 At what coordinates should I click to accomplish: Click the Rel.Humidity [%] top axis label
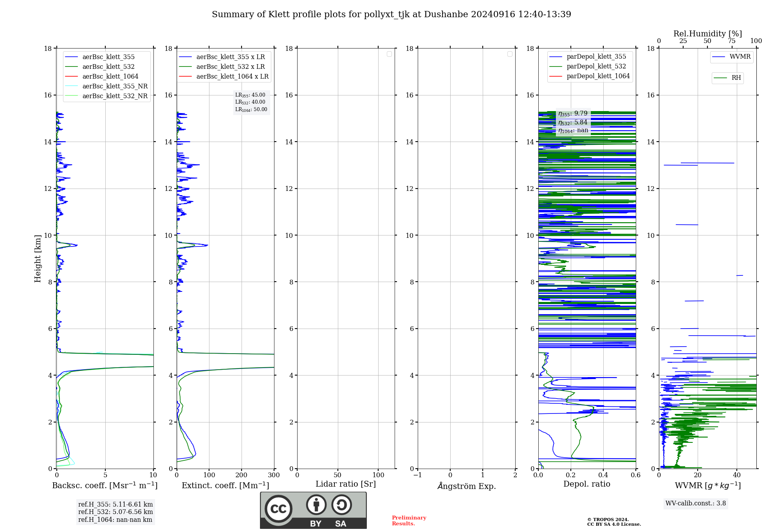(x=707, y=34)
